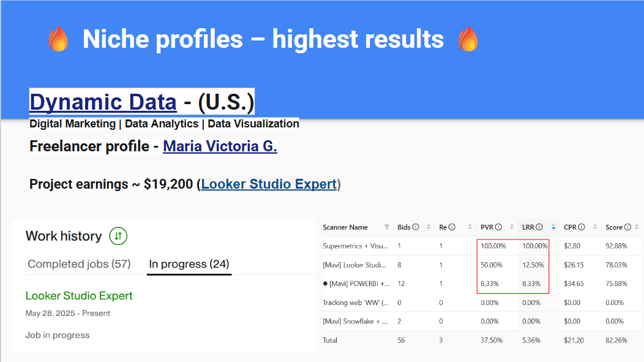Click the Score column info icon
Viewport: 644px width, 362px height.
(627, 227)
